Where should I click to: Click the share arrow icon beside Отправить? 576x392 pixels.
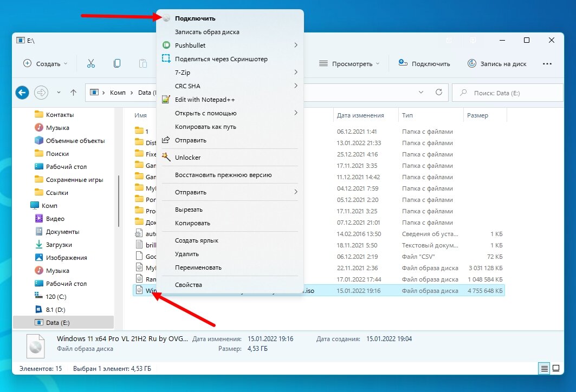pos(166,140)
